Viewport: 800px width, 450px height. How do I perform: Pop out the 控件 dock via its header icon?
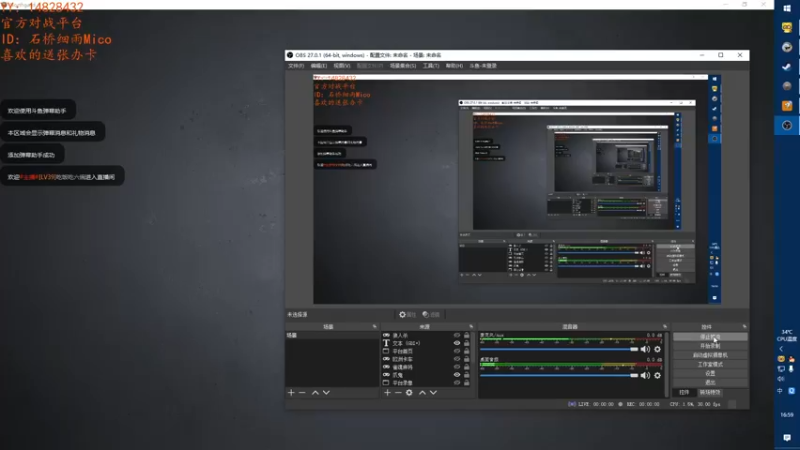point(744,327)
